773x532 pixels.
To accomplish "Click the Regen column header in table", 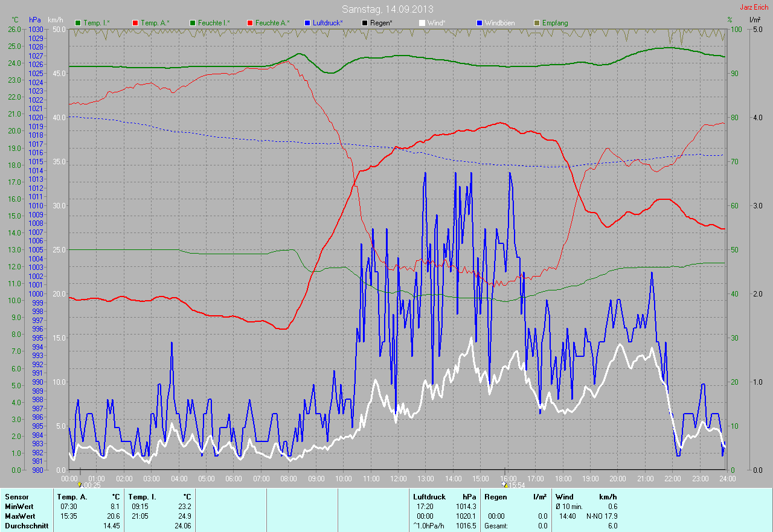I will tap(496, 496).
